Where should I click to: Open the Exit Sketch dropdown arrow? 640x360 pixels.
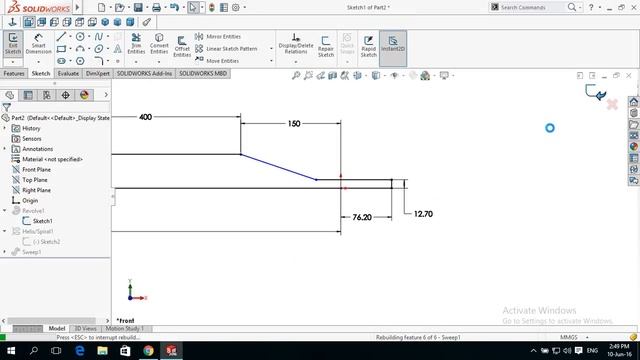point(13,62)
